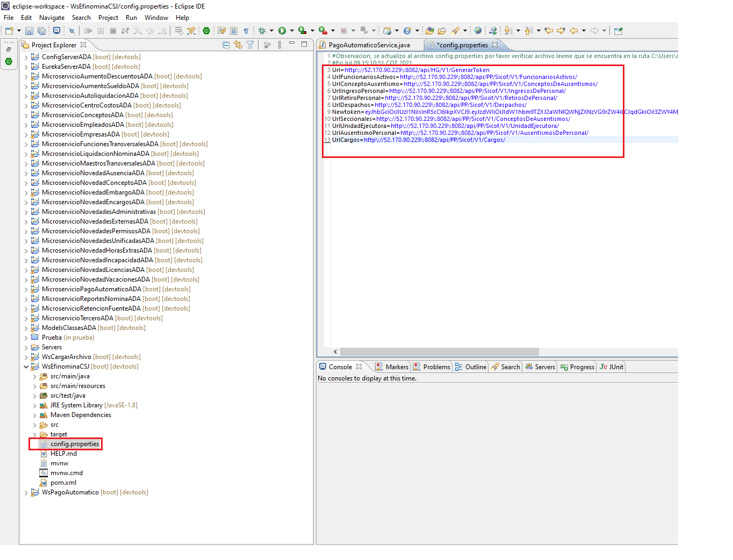Toggle Skip All Breakpoints icon

(71, 31)
